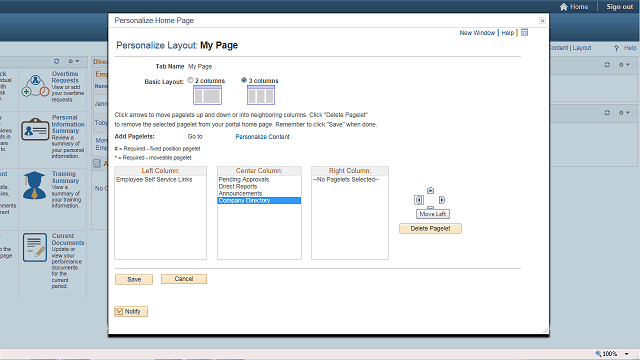Click the Personal Information Summary ID card icon
640x360 pixels.
pos(35,130)
